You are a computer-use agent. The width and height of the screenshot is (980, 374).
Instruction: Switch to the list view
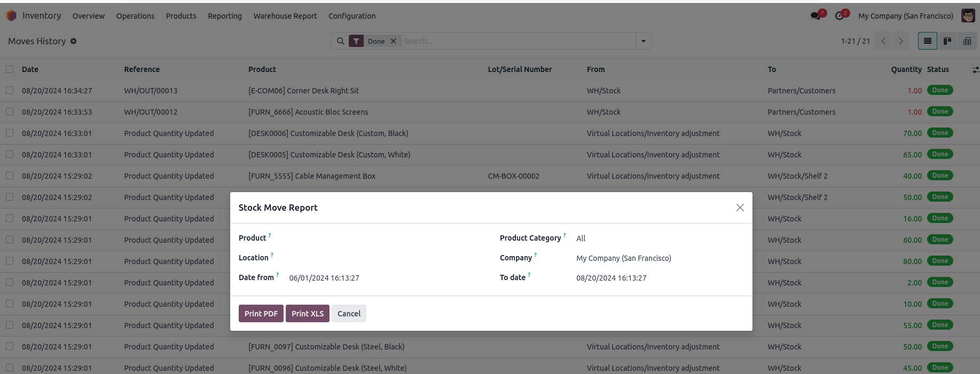[927, 41]
